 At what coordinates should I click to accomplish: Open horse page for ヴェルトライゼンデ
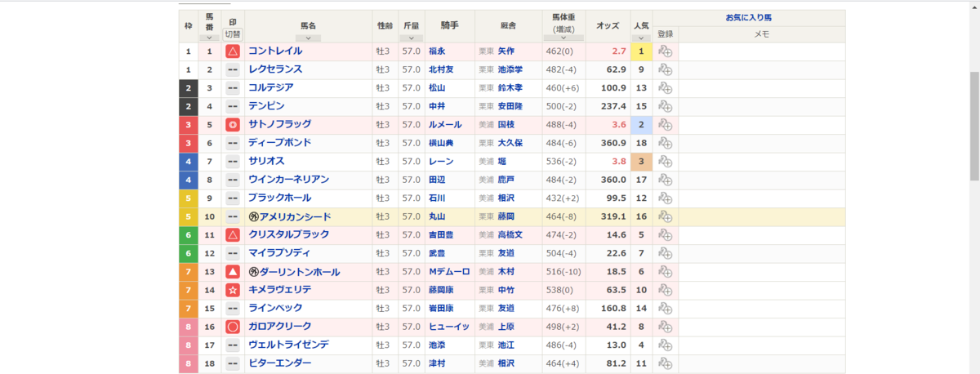(288, 345)
